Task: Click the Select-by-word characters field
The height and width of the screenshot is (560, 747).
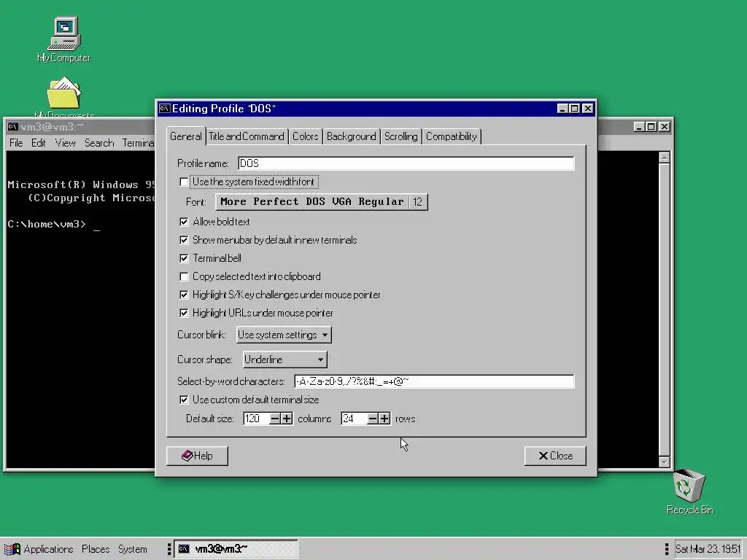Action: 434,381
